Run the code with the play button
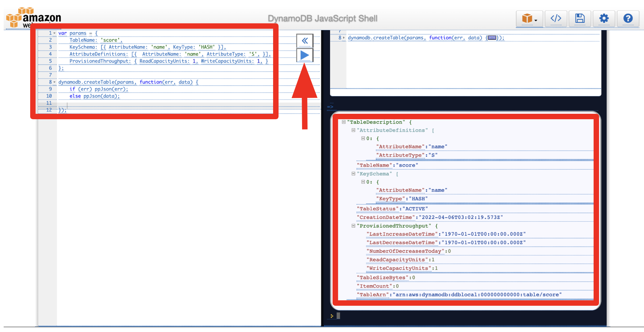 coord(304,55)
